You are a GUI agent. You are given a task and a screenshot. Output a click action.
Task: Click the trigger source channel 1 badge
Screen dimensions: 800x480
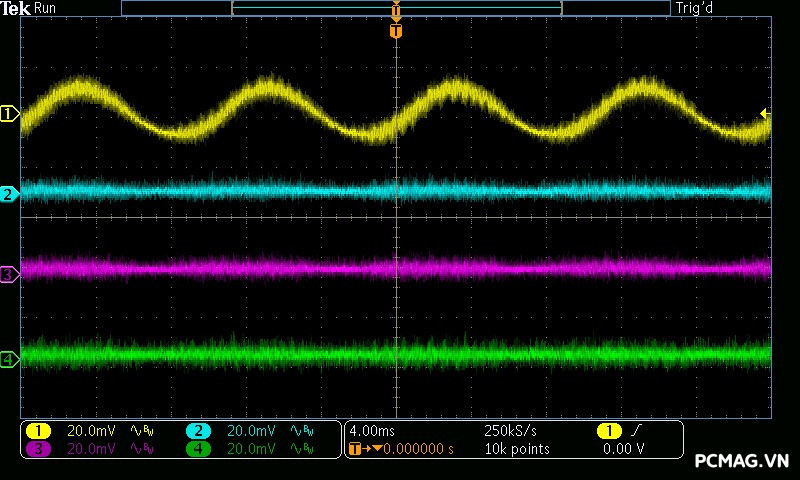pyautogui.click(x=608, y=431)
